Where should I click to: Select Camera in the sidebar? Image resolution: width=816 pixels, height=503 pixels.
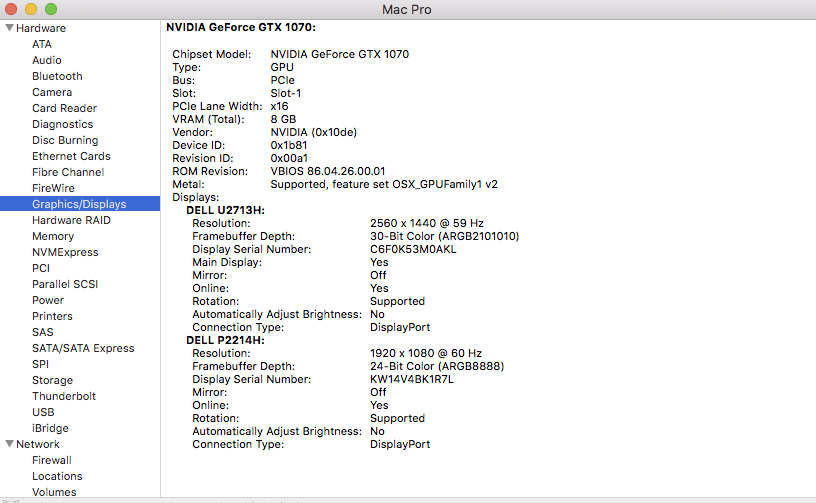(x=52, y=92)
